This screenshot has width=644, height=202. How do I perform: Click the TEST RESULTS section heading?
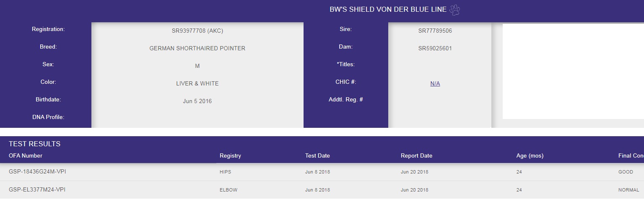click(34, 144)
